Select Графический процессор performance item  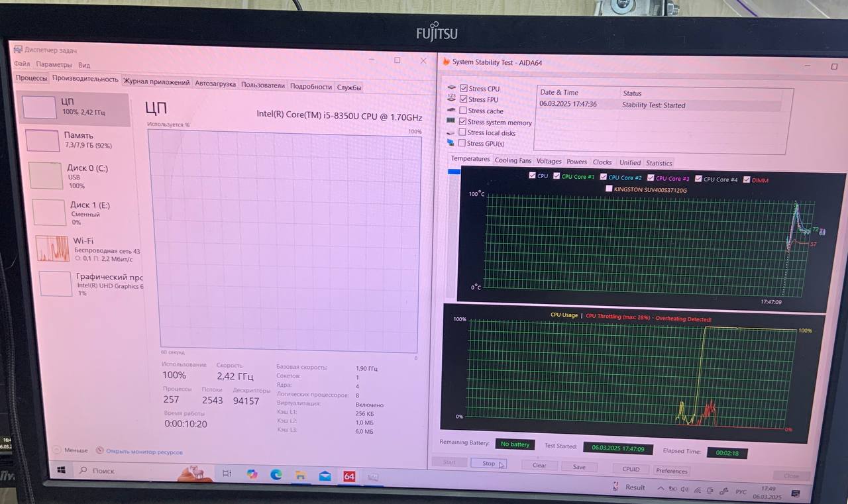(91, 283)
